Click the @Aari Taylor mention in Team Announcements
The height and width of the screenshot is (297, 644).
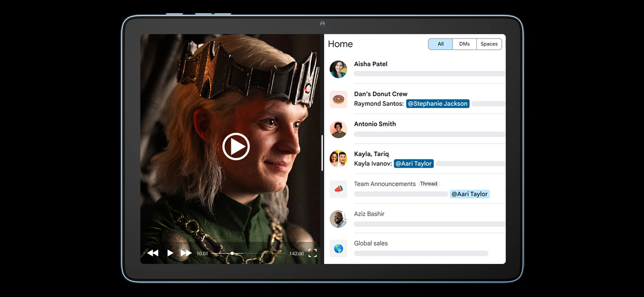pyautogui.click(x=469, y=194)
